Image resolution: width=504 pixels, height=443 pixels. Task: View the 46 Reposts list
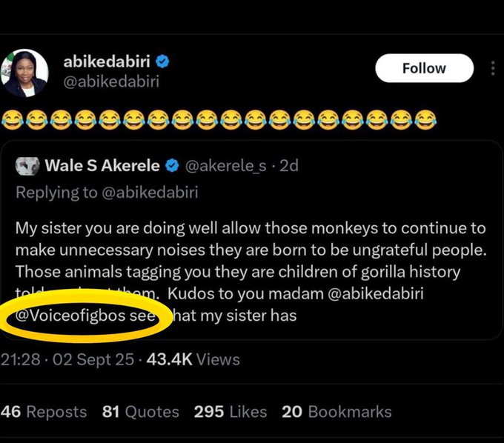click(x=44, y=412)
